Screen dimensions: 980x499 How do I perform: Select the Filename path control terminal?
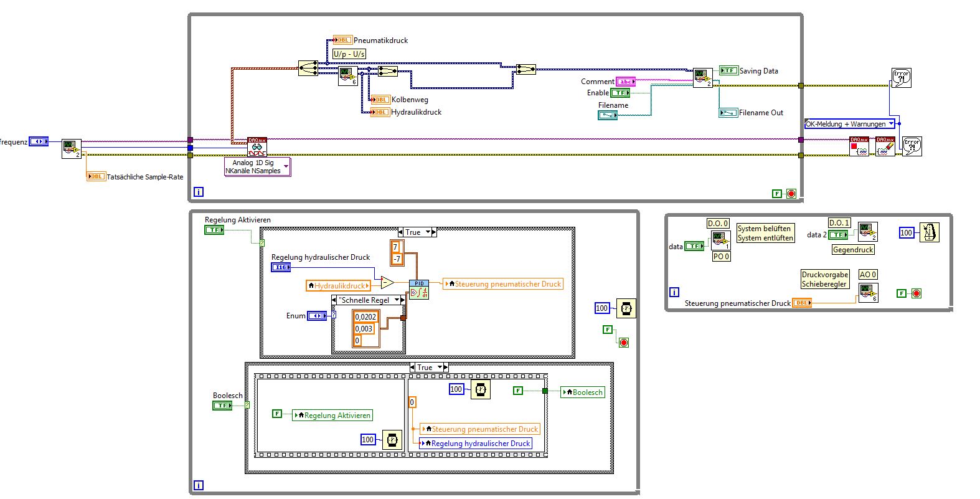click(x=608, y=115)
